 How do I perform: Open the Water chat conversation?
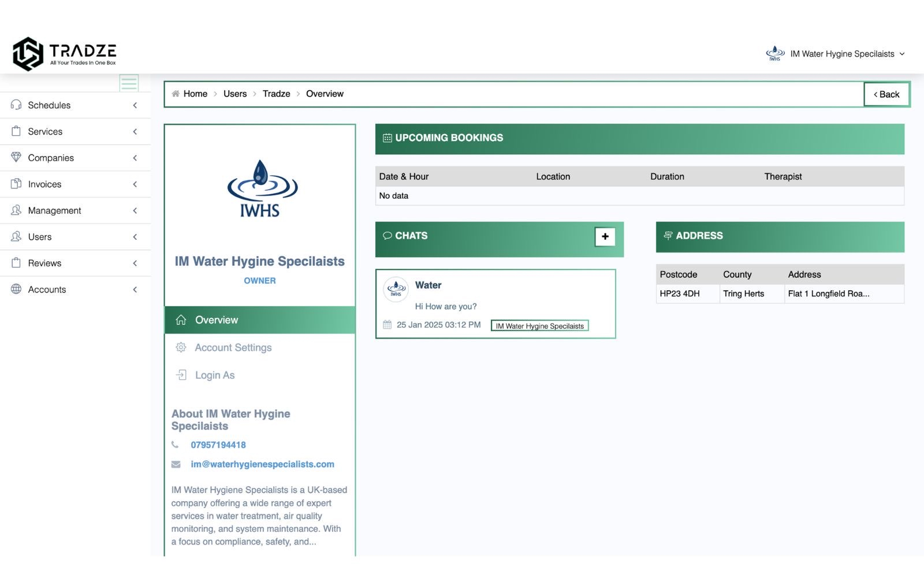[495, 303]
